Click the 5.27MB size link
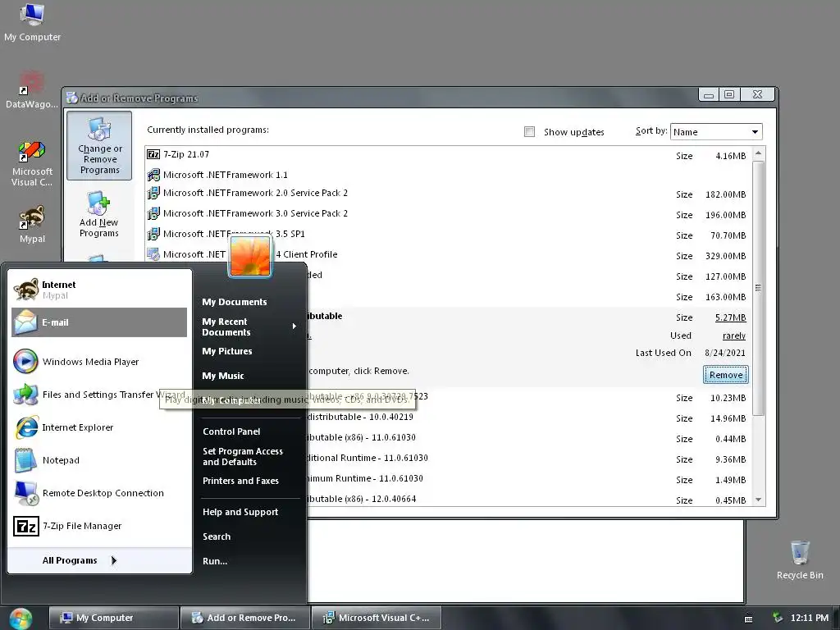Image resolution: width=840 pixels, height=630 pixels. tap(730, 317)
